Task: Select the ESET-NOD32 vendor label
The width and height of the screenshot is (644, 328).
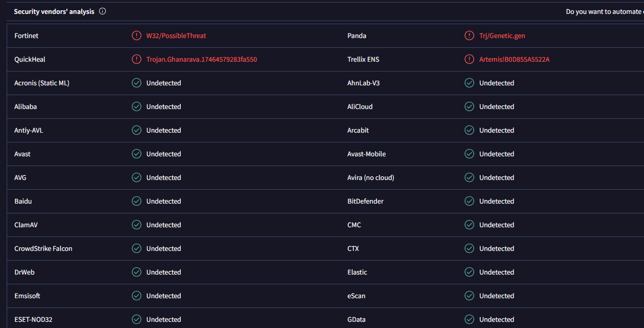Action: pos(33,319)
